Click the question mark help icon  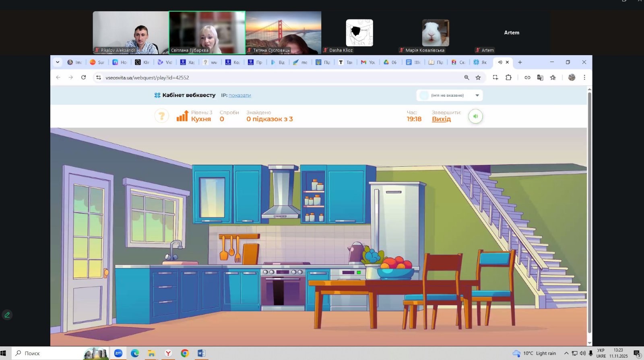pyautogui.click(x=161, y=116)
